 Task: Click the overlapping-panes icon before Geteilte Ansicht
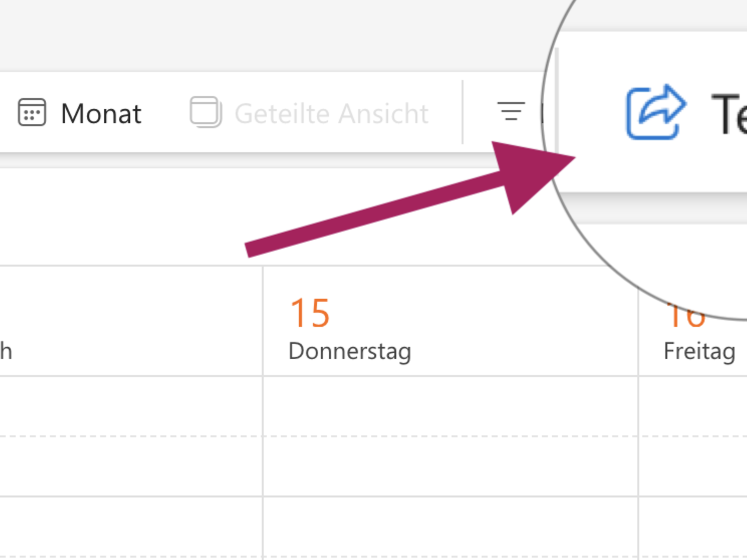(x=205, y=113)
